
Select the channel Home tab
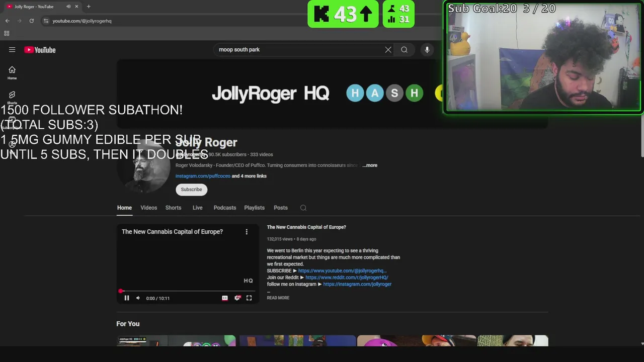124,208
